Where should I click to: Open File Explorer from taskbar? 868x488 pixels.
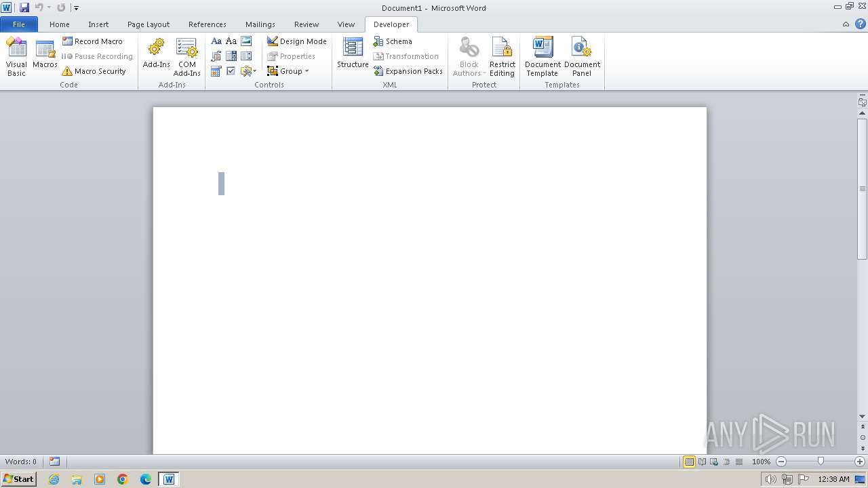coord(77,479)
